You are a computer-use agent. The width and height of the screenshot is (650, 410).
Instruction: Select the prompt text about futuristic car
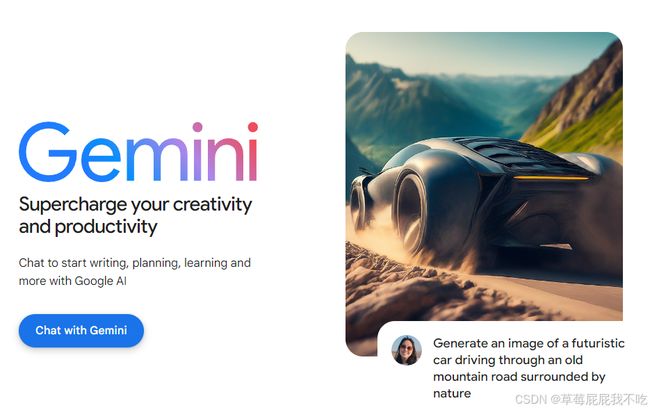click(529, 368)
